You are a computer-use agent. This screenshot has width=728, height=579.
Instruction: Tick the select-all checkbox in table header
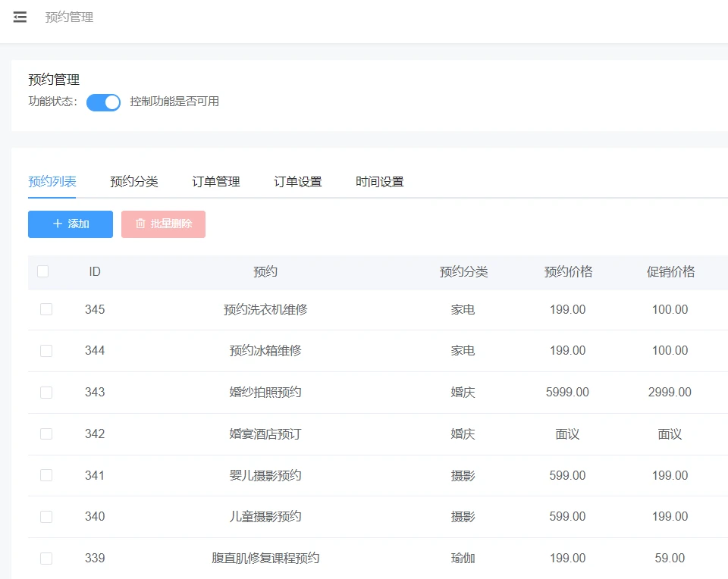pos(42,271)
